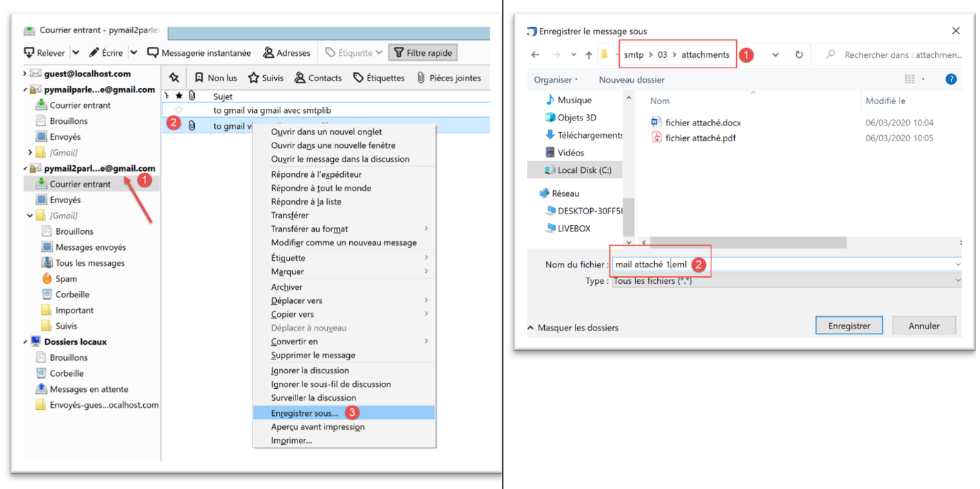This screenshot has height=489, width=980.
Task: Click the Relever mail download icon
Action: [29, 53]
